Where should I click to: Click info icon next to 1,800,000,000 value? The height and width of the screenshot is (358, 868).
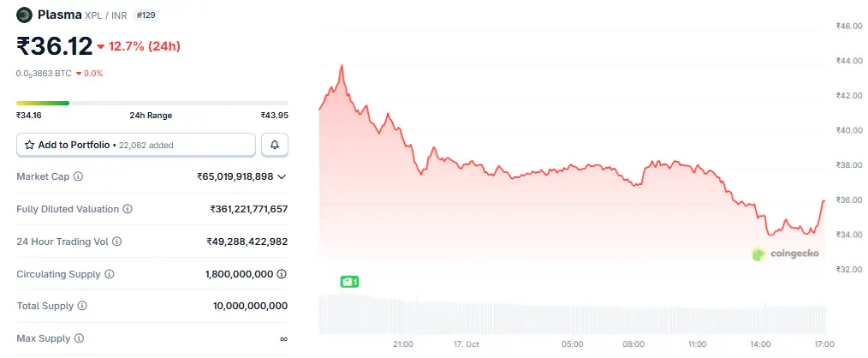[x=282, y=275]
